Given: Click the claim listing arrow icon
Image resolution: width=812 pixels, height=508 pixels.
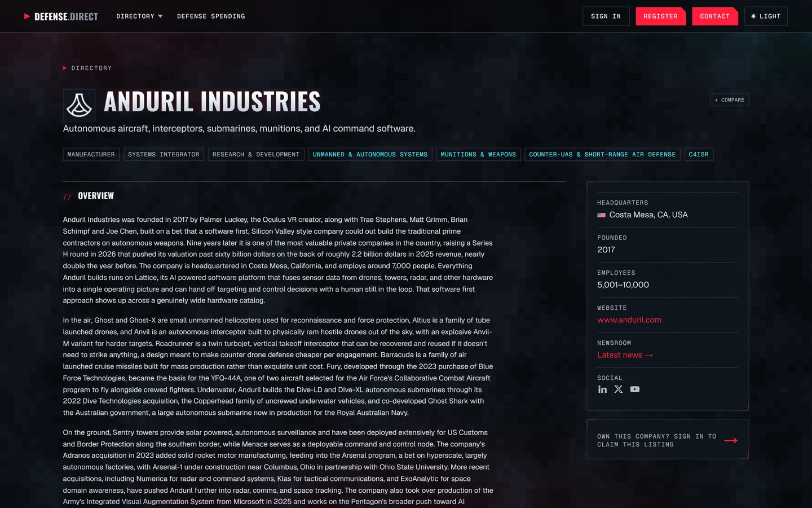Looking at the screenshot, I should point(731,440).
